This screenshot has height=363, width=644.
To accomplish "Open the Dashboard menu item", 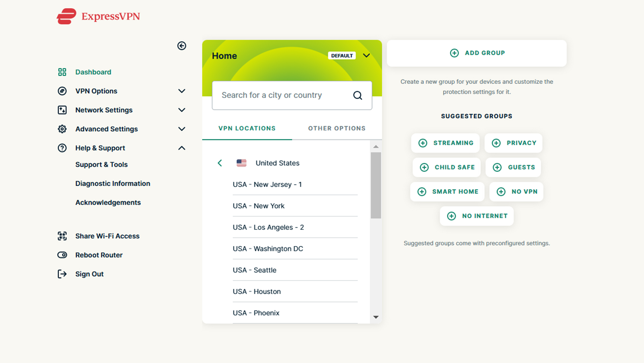I will pyautogui.click(x=93, y=72).
